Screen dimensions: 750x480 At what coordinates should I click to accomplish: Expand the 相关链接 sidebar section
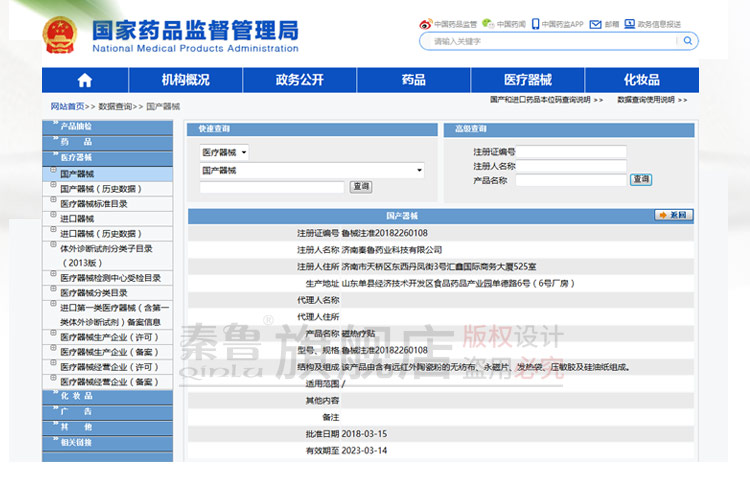108,442
